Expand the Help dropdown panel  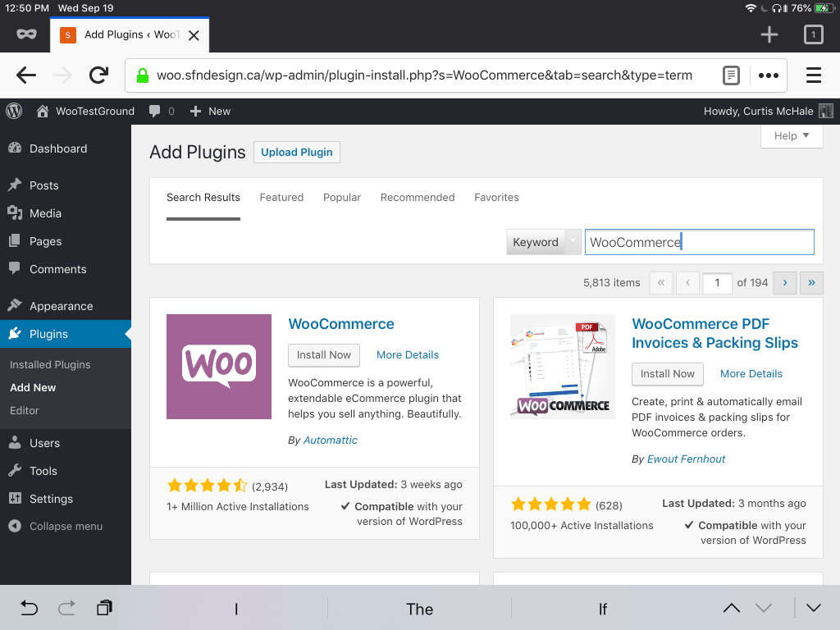tap(792, 136)
